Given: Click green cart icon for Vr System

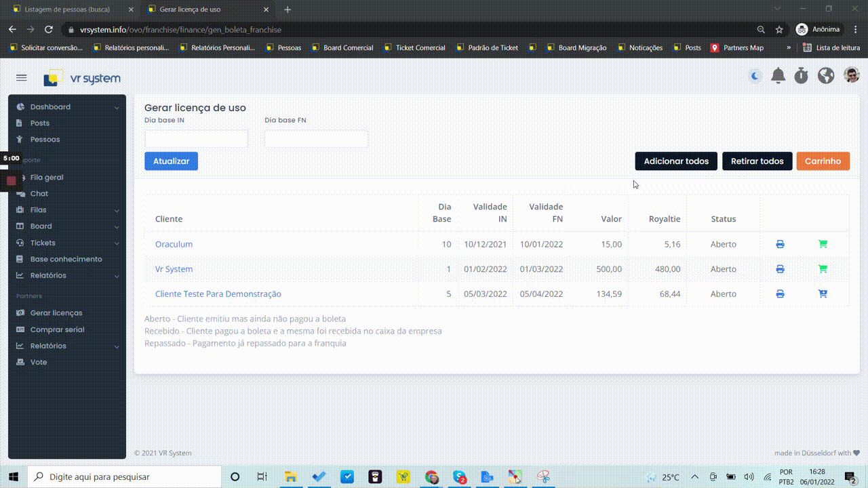Looking at the screenshot, I should click(x=823, y=269).
